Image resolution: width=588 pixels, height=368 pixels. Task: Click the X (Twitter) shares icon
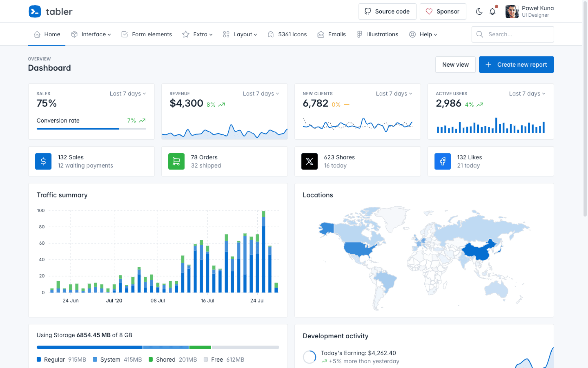click(310, 161)
